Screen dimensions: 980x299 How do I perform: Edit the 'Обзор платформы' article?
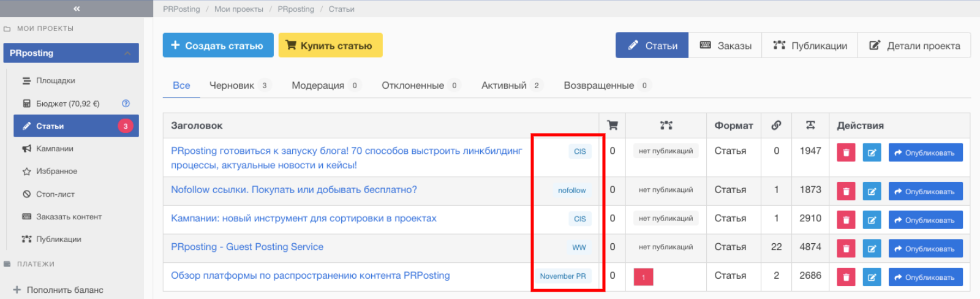tap(872, 277)
